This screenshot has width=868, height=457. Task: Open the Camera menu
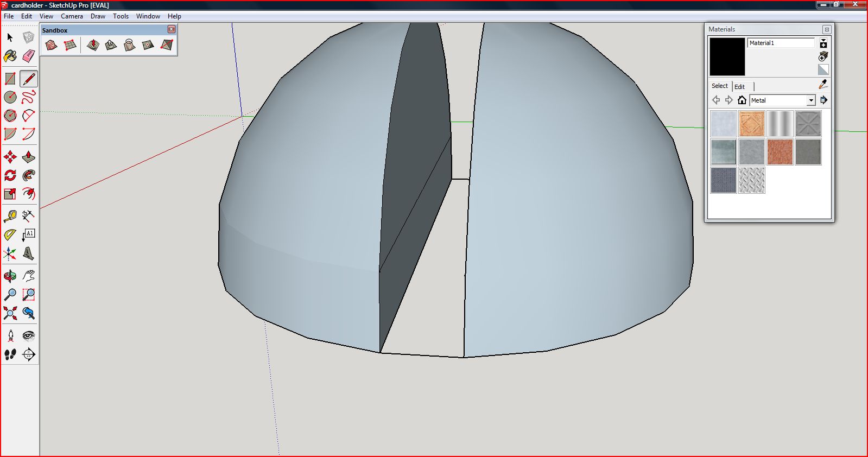[x=72, y=16]
